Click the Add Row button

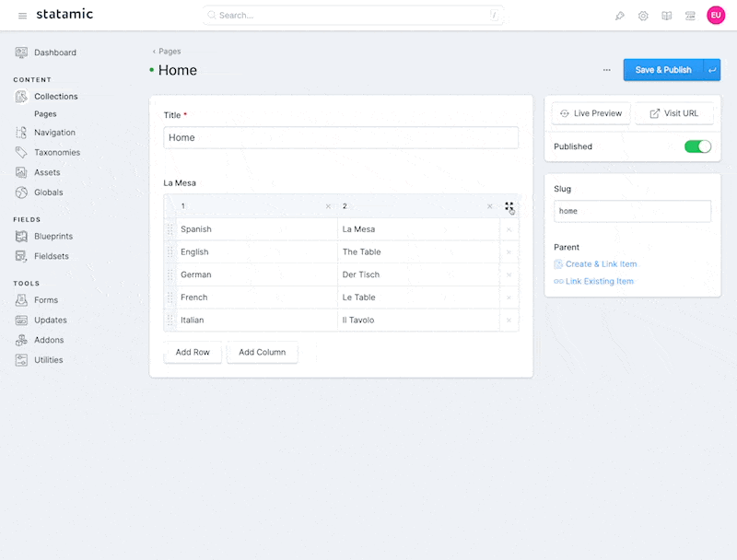(193, 352)
